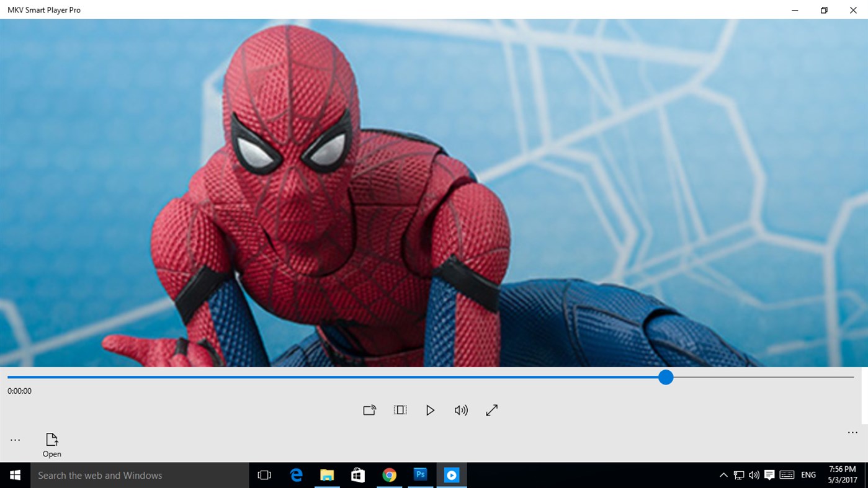This screenshot has height=488, width=868.
Task: Open the volume control icon
Action: pos(461,410)
